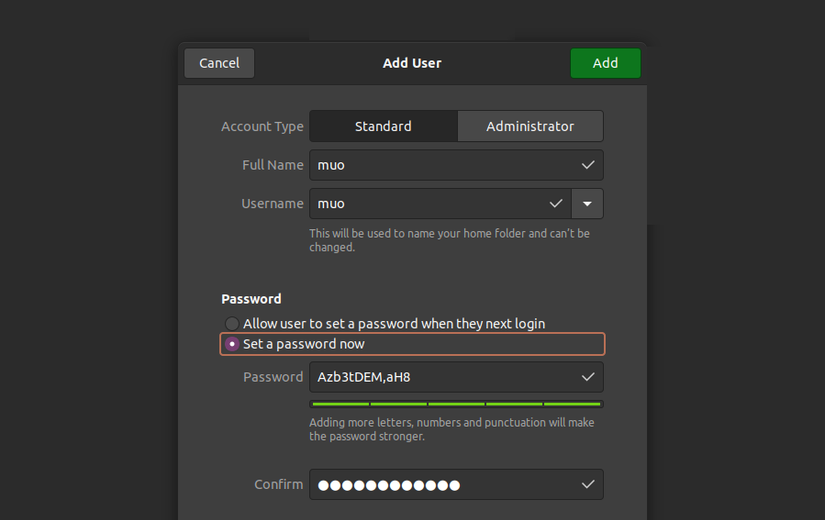Select the Set a password now option
825x520 pixels.
click(232, 344)
